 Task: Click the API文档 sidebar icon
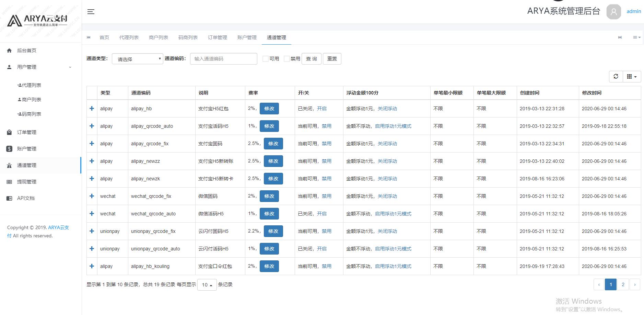pos(9,198)
